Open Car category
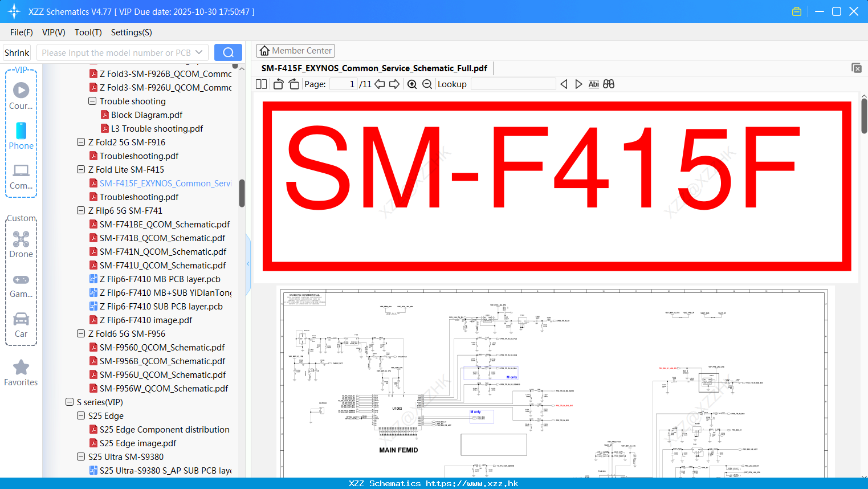This screenshot has height=489, width=868. click(21, 325)
